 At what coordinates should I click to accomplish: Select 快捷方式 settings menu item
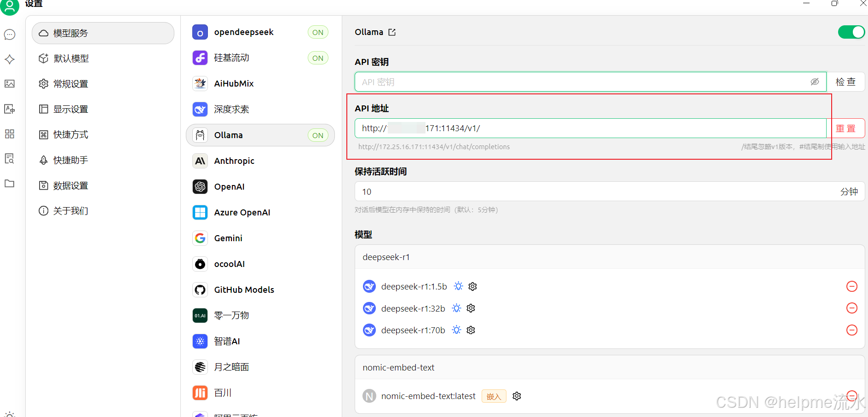pos(103,134)
